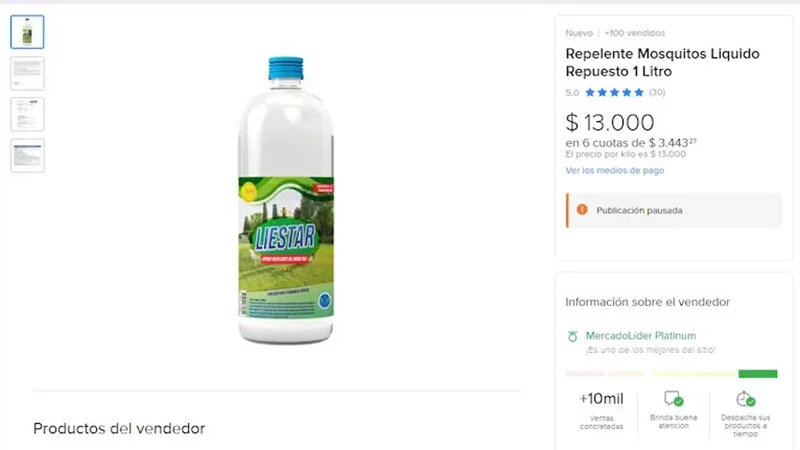
Task: Click the blue rating stars
Action: click(x=614, y=93)
